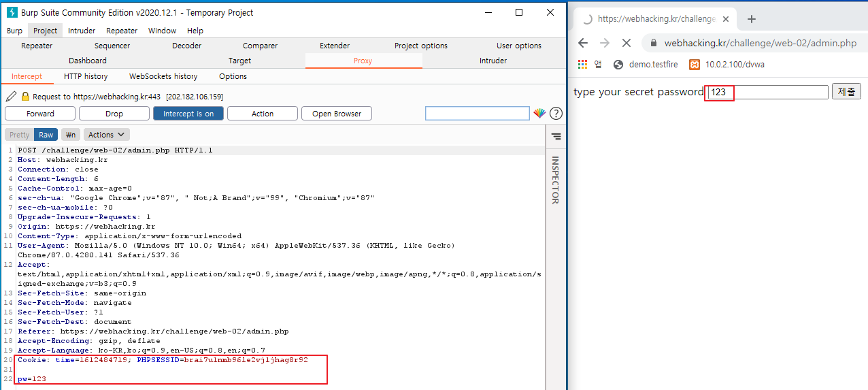
Task: Click the help question mark icon
Action: point(556,113)
